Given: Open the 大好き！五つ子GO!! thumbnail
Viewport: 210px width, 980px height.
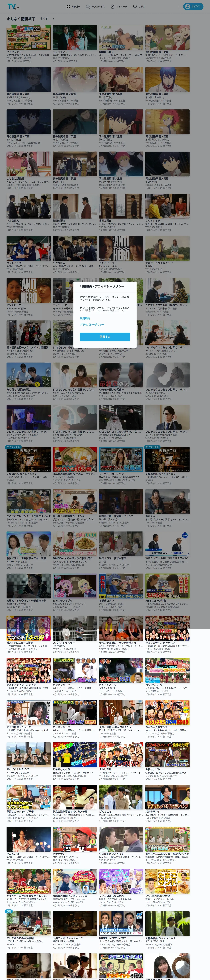Looking at the screenshot, I should point(167,248).
